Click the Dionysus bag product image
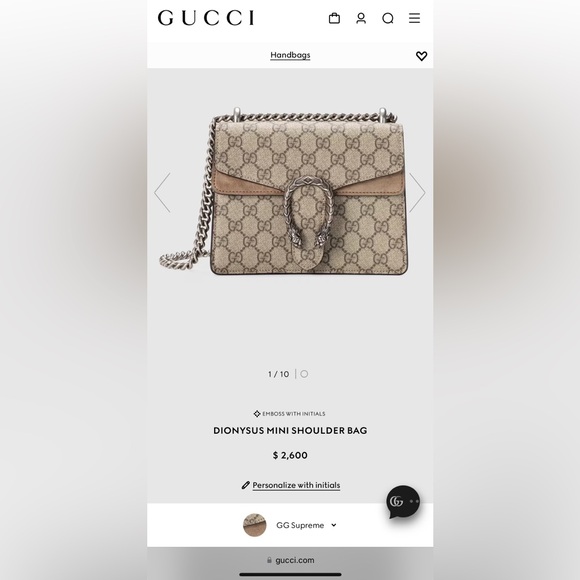This screenshot has height=580, width=580. tap(283, 191)
